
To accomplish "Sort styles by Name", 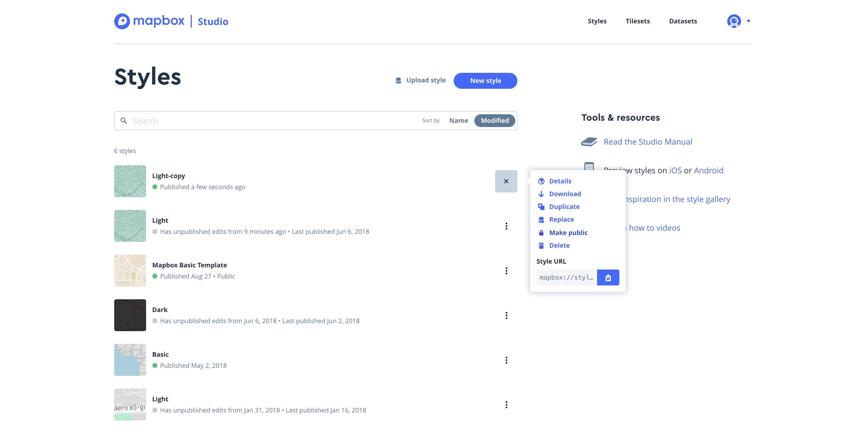I will coord(458,121).
